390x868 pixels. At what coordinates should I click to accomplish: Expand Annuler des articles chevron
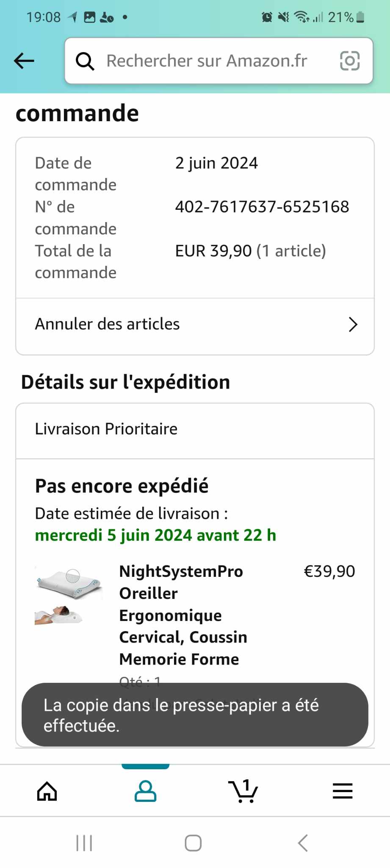353,325
